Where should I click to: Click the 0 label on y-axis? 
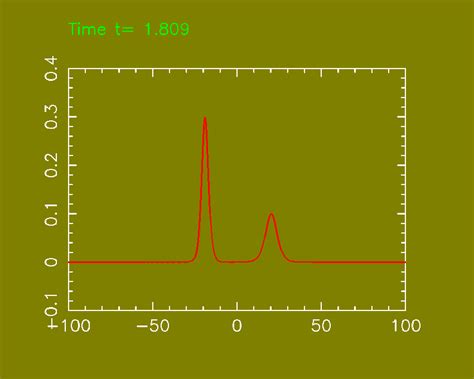pyautogui.click(x=51, y=262)
